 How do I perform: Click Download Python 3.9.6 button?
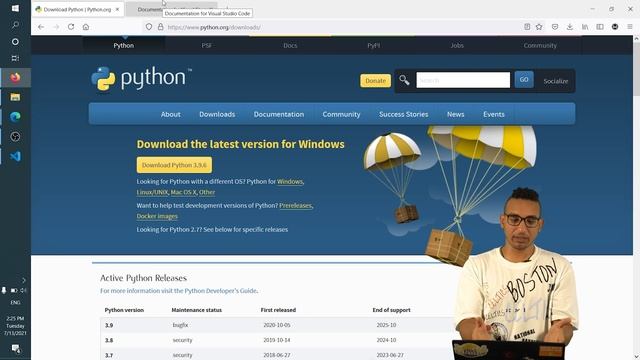[174, 165]
